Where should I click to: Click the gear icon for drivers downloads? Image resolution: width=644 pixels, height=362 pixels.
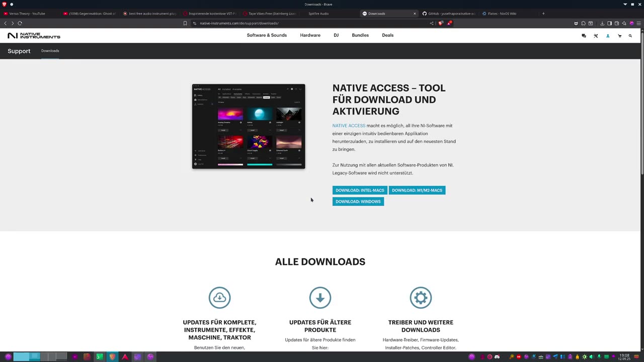point(421,298)
